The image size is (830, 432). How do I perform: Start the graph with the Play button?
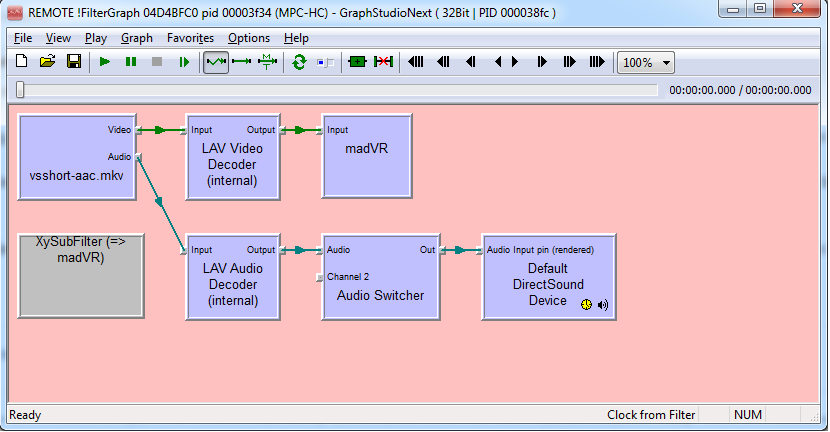tap(105, 62)
